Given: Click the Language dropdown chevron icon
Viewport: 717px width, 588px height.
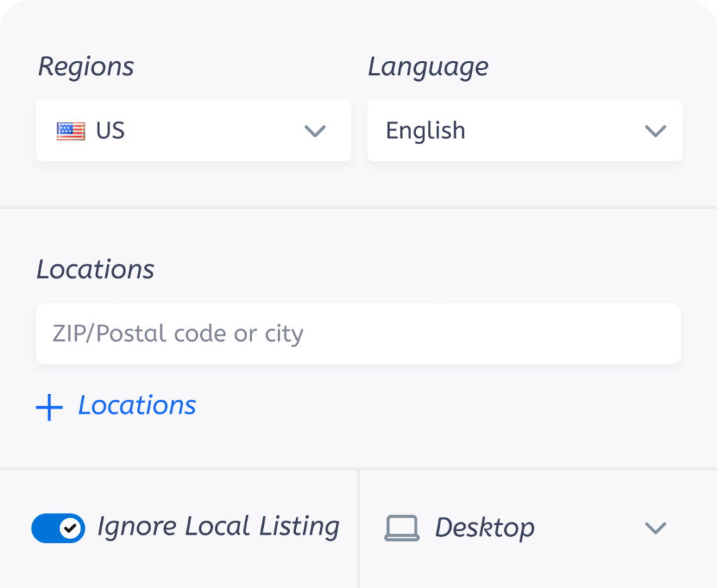Looking at the screenshot, I should pyautogui.click(x=655, y=130).
